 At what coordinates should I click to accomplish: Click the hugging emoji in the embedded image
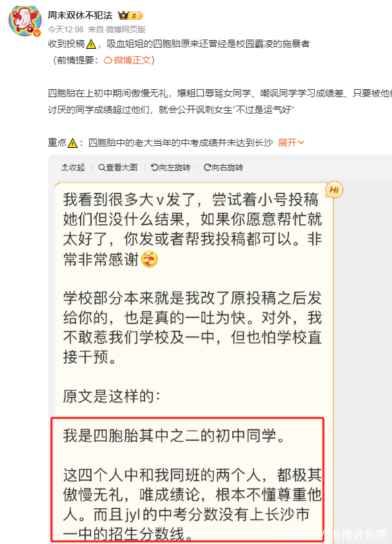[150, 259]
